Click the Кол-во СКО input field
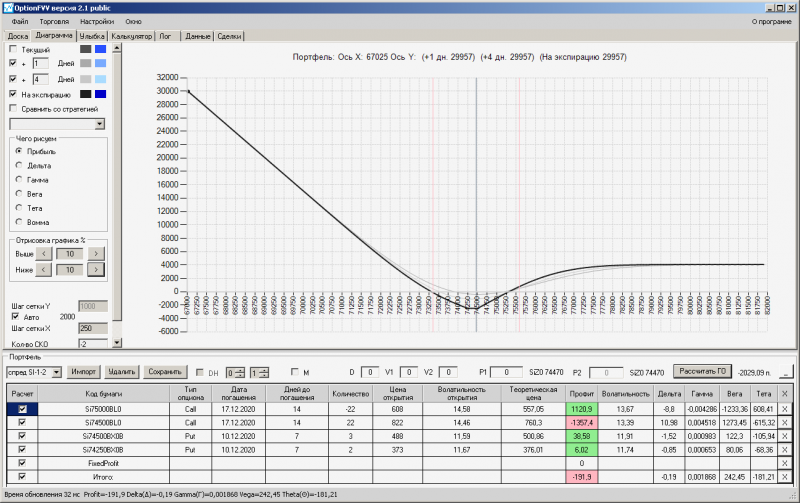 pyautogui.click(x=93, y=344)
